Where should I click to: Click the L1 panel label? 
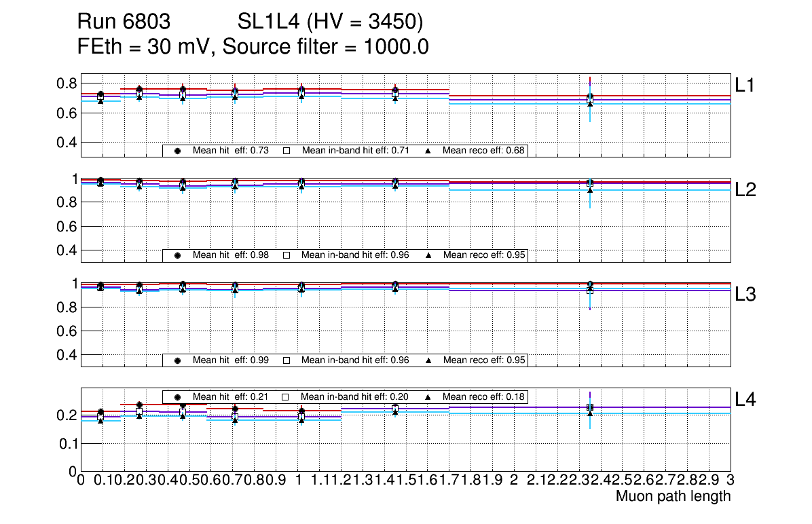point(745,85)
